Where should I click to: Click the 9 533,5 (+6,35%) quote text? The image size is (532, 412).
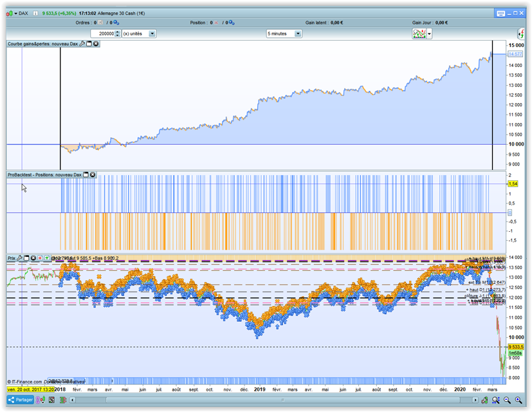(59, 14)
